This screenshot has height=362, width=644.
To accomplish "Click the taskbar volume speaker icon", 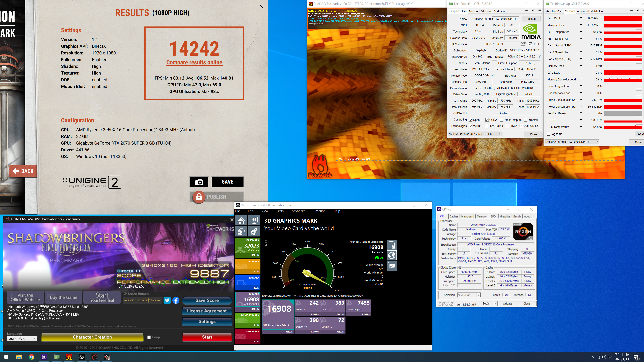I will click(x=604, y=357).
